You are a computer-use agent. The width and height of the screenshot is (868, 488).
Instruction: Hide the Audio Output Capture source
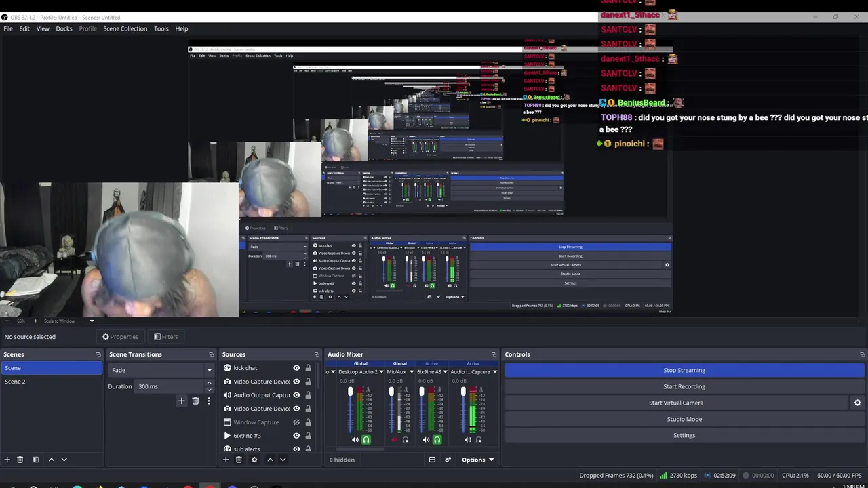tap(296, 395)
